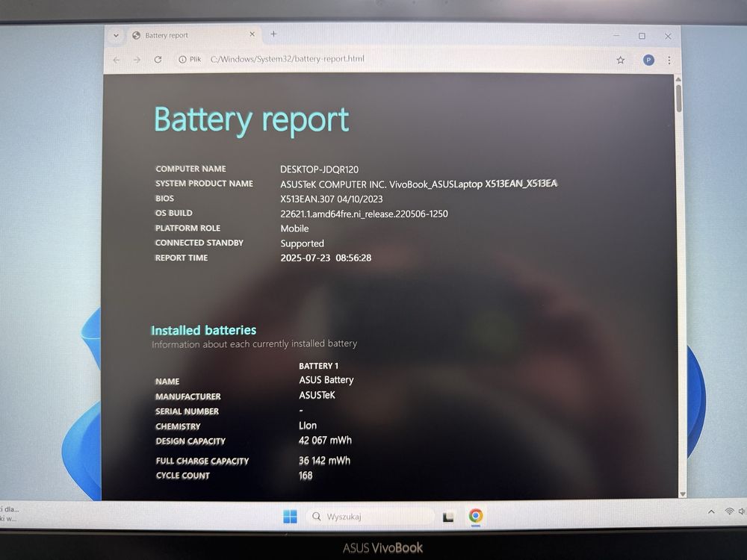
Task: Click the report time 2025-07-23 08:56:28
Action: (326, 258)
